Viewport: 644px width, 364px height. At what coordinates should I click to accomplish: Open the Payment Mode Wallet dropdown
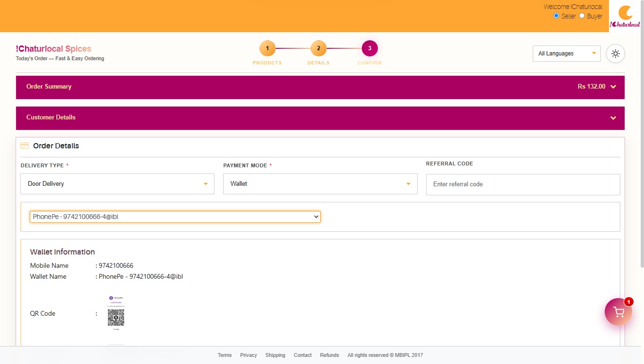pos(320,184)
